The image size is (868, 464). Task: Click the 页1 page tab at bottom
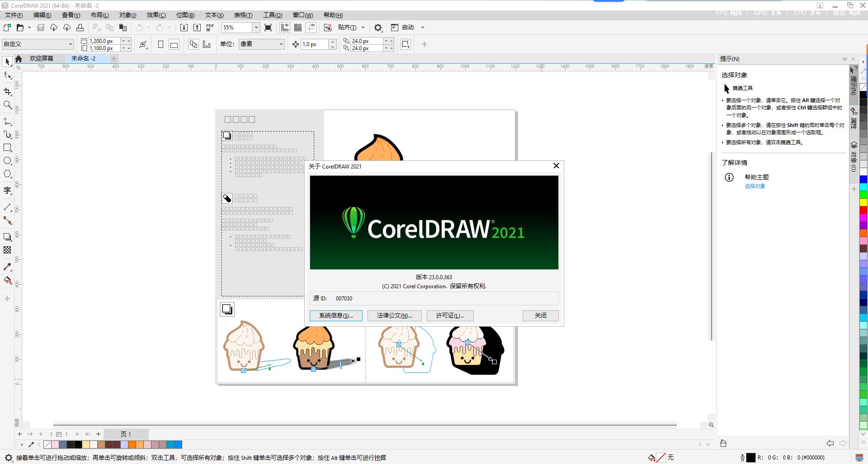coord(126,434)
